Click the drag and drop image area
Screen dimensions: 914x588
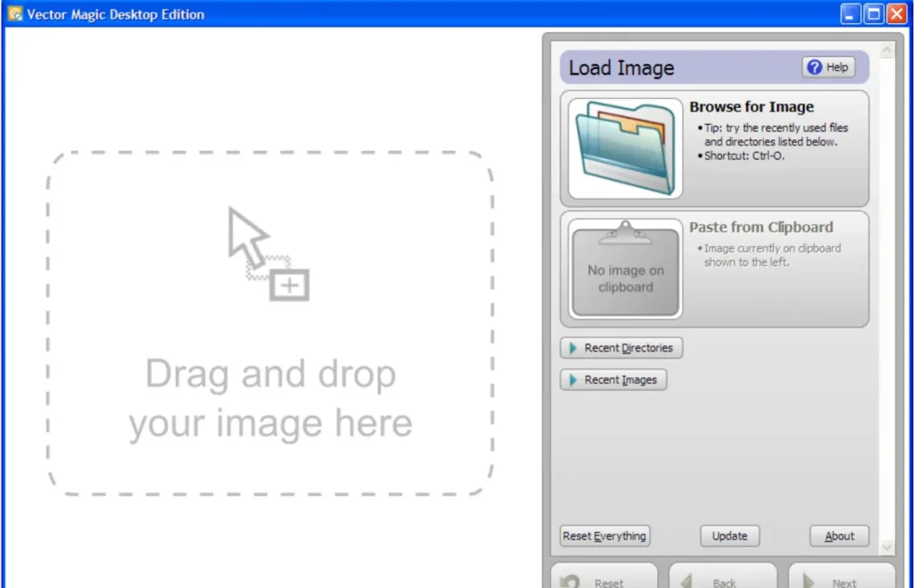268,321
